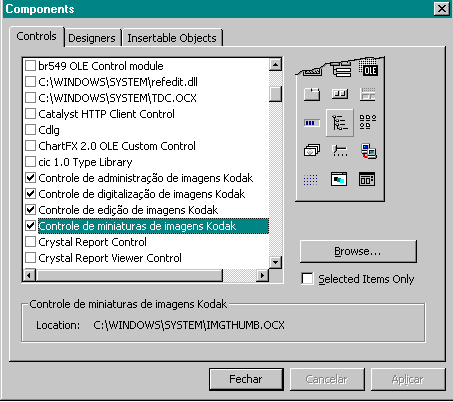Click the horizontal scroll right arrow
This screenshot has height=402, width=453.
pyautogui.click(x=263, y=276)
